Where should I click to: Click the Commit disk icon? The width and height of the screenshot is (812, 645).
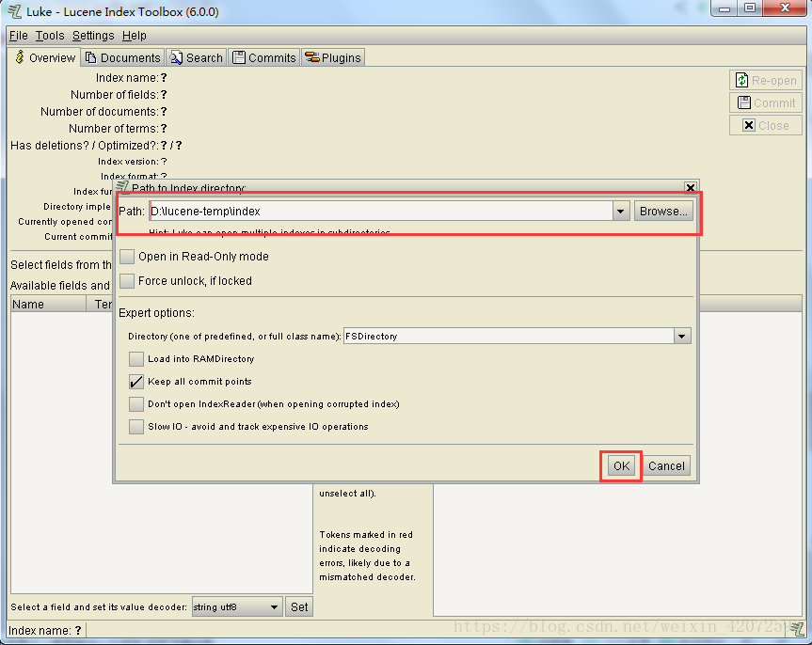[x=743, y=102]
